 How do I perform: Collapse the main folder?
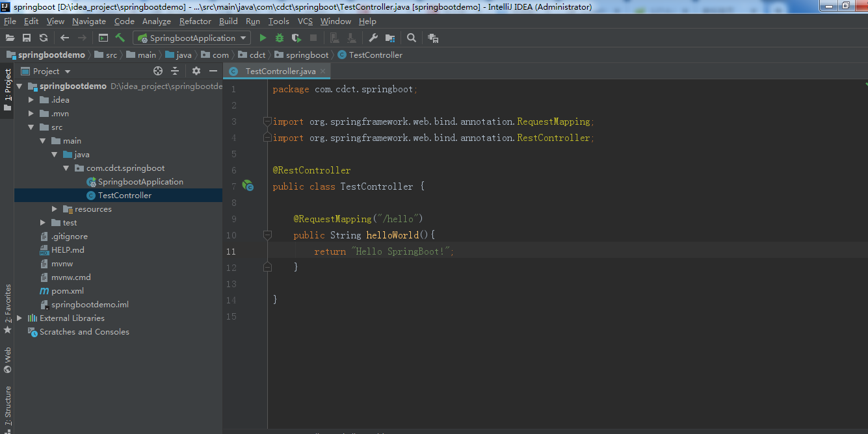[43, 141]
